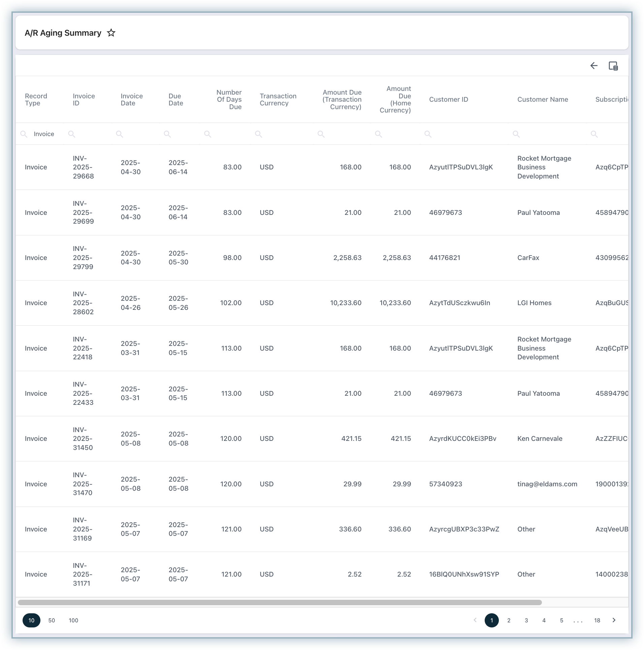Click the back arrow icon
The image size is (644, 650).
(594, 66)
